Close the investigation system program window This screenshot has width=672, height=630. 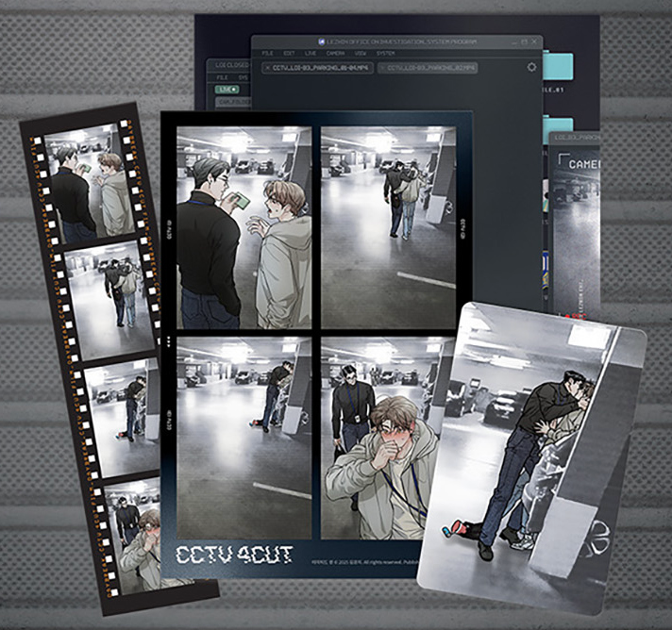tap(534, 42)
